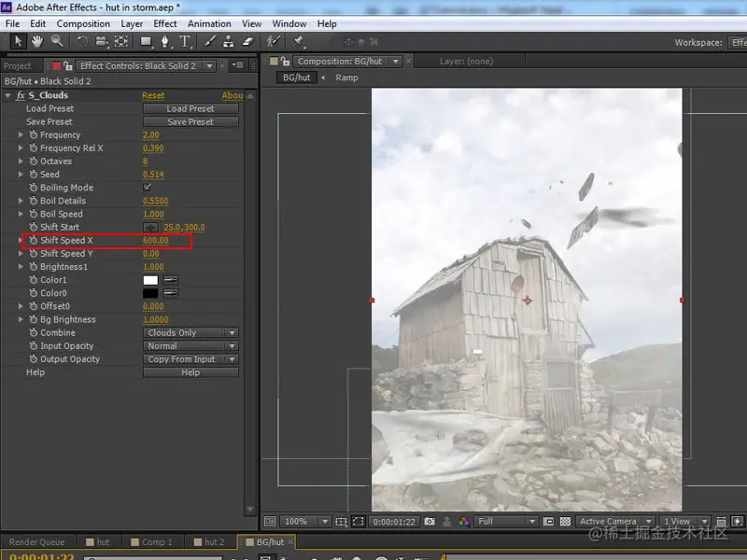747x560 pixels.
Task: Expand the Frequency Rel X property
Action: 21,148
